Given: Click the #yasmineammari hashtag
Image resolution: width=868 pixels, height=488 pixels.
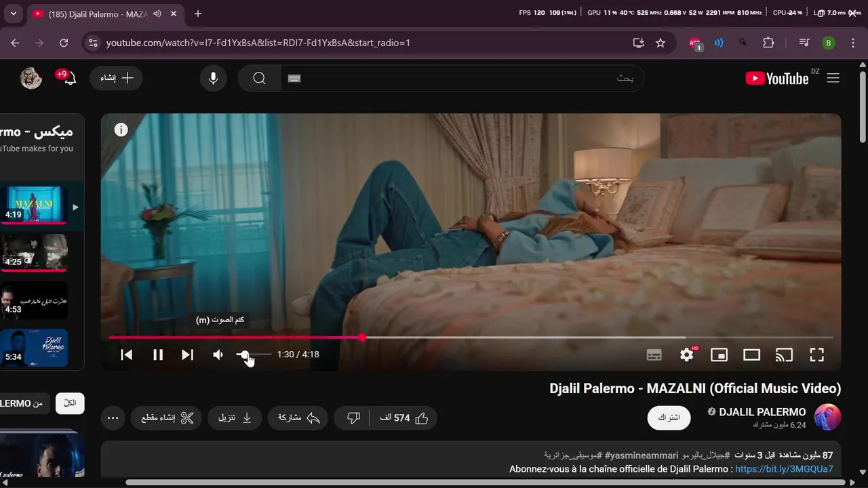Looking at the screenshot, I should point(642,455).
